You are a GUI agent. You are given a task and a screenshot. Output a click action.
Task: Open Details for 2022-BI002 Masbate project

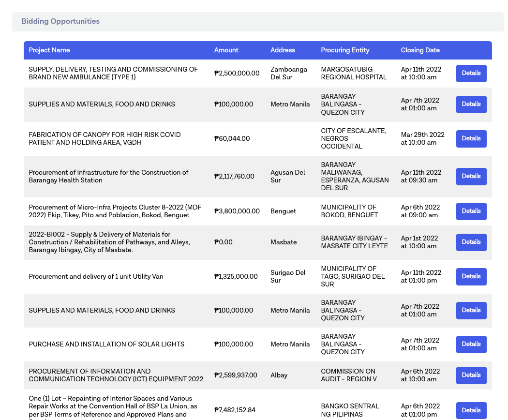click(471, 242)
